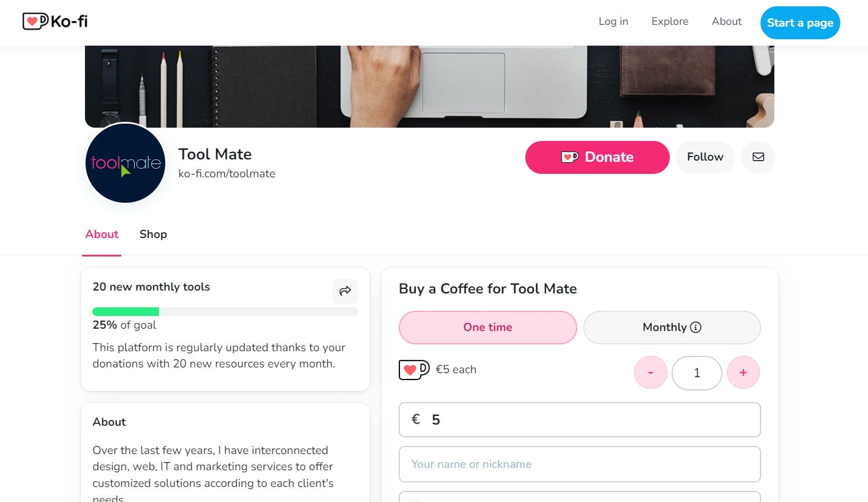Follow the Tool Mate page

(x=705, y=157)
